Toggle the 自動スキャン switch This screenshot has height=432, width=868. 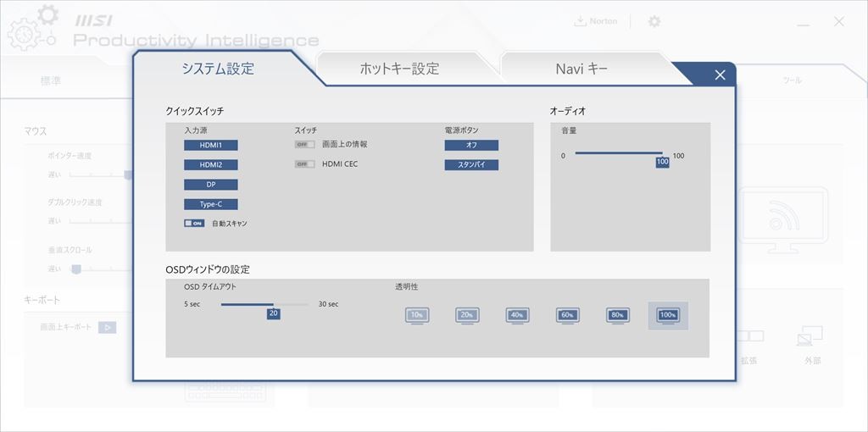[x=194, y=224]
